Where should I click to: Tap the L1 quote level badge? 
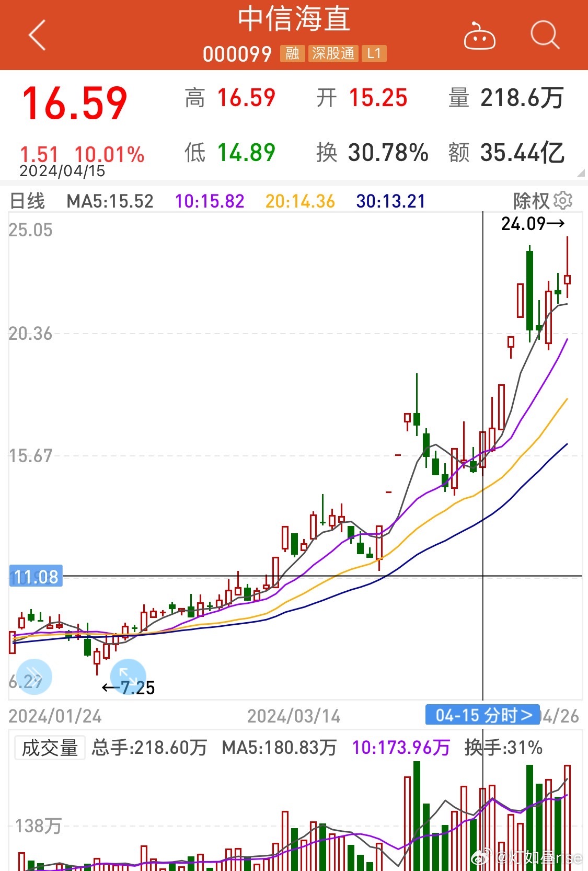374,53
